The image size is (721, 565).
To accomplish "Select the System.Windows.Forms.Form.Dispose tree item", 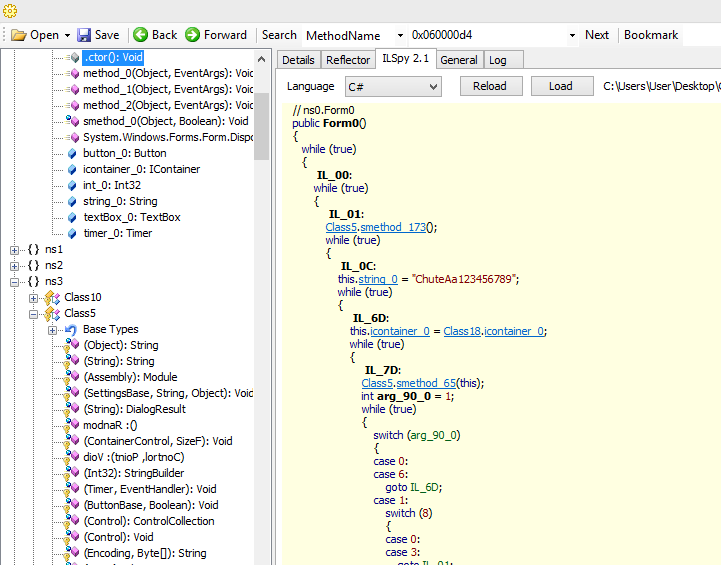I will 167,137.
